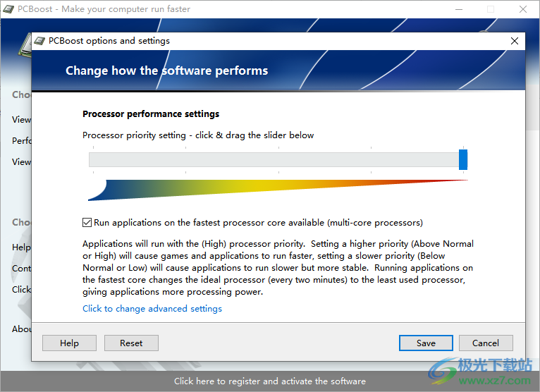540x392 pixels.
Task: Click the Help button in options dialog
Action: point(69,343)
